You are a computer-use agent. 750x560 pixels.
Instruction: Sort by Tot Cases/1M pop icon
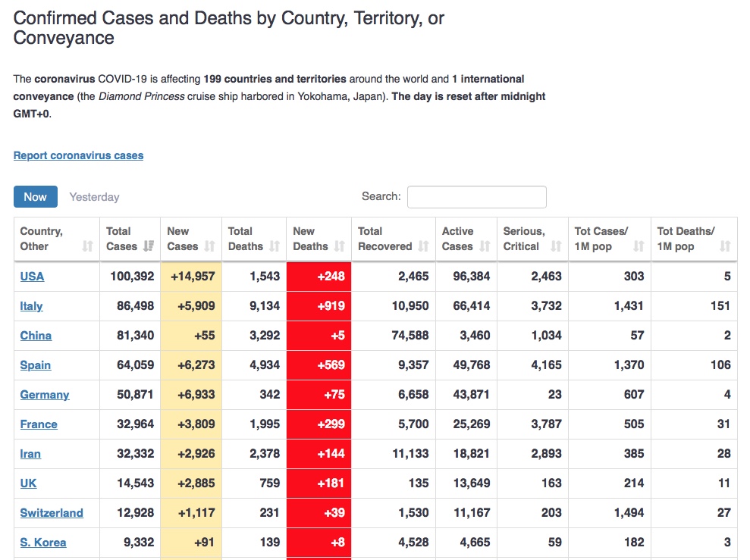[x=639, y=246]
